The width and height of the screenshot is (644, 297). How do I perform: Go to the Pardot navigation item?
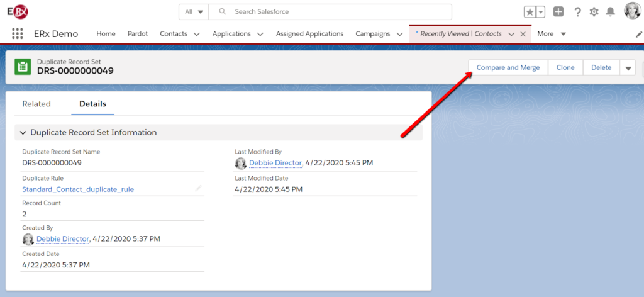point(138,34)
